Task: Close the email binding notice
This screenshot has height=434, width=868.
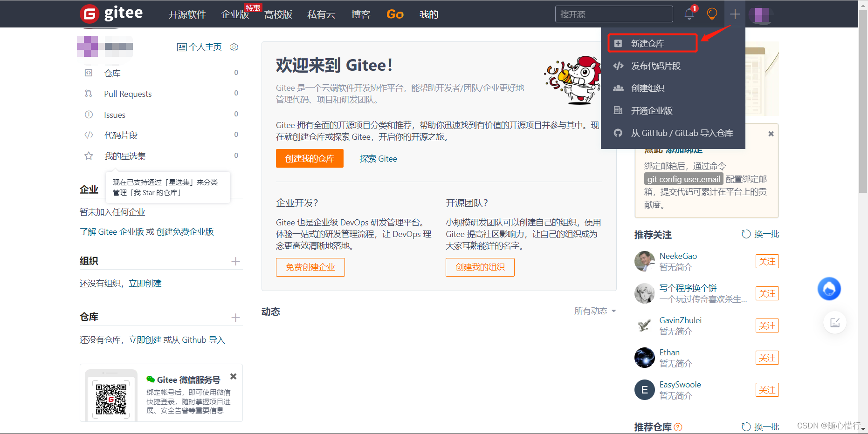Action: tap(771, 134)
